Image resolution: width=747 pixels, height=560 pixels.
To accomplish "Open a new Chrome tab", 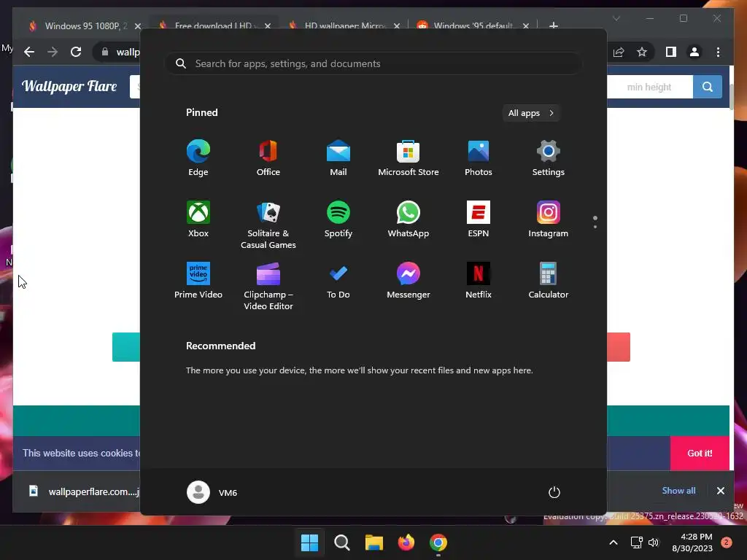I will 554,26.
